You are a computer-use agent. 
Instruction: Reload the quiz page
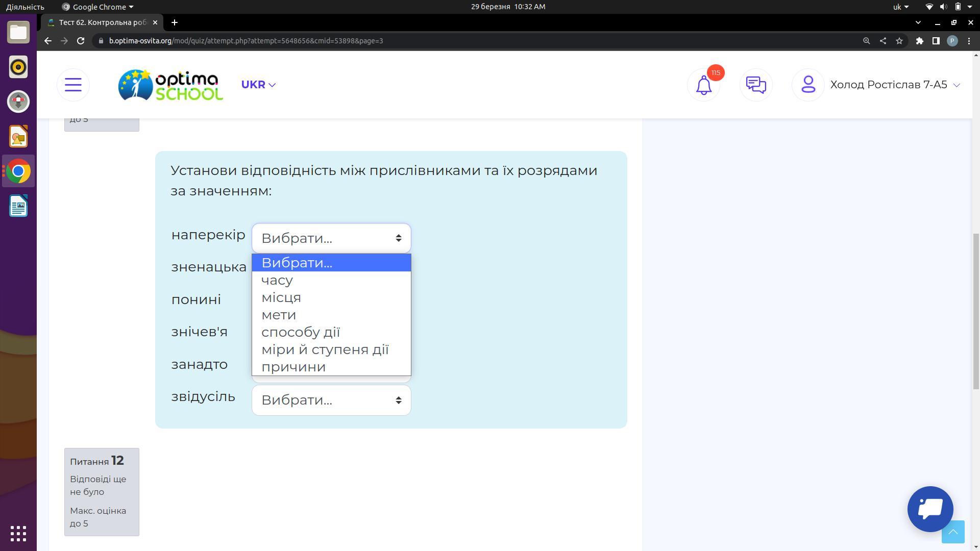coord(81,41)
